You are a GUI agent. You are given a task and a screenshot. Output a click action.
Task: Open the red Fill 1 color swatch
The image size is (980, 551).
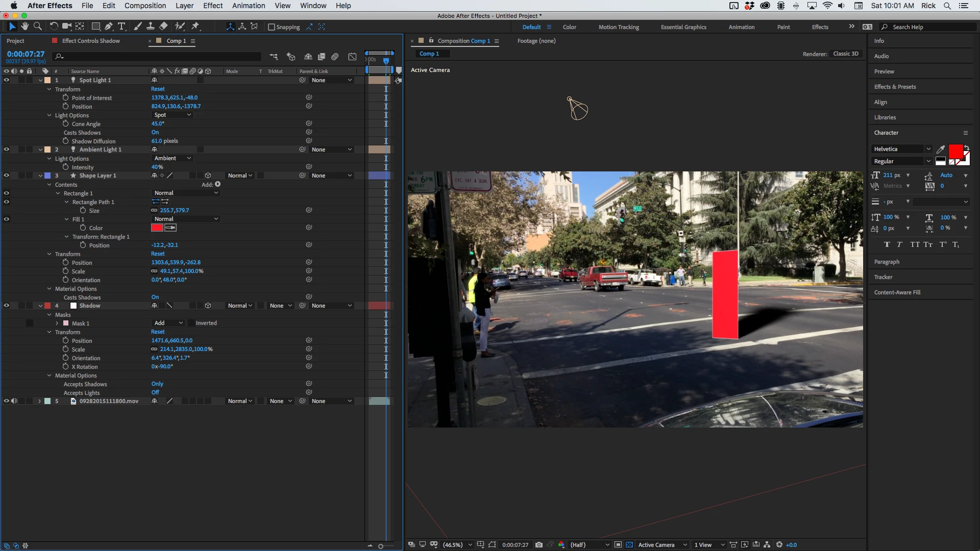(x=157, y=228)
